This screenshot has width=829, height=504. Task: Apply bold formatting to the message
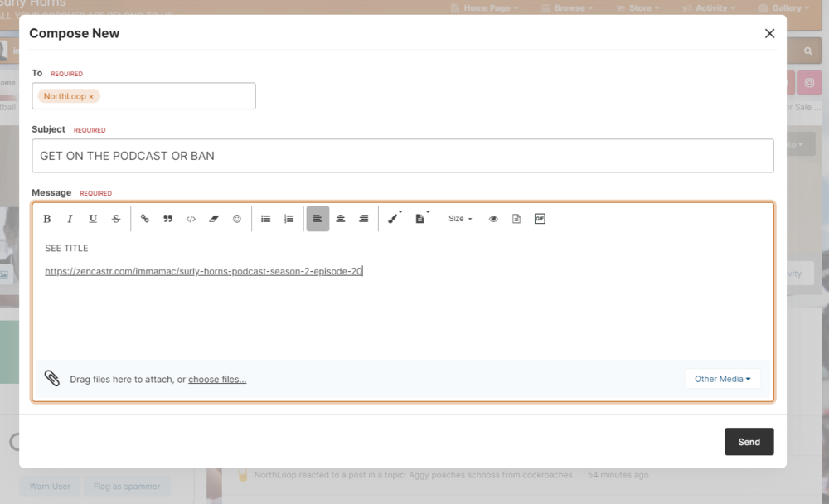click(x=46, y=218)
